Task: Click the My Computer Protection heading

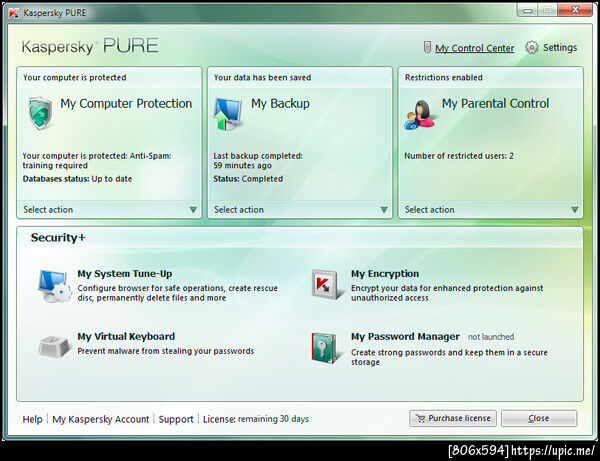Action: click(126, 104)
